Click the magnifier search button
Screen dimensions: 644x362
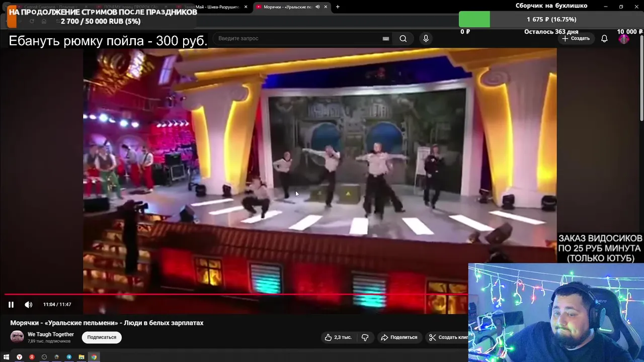click(403, 38)
